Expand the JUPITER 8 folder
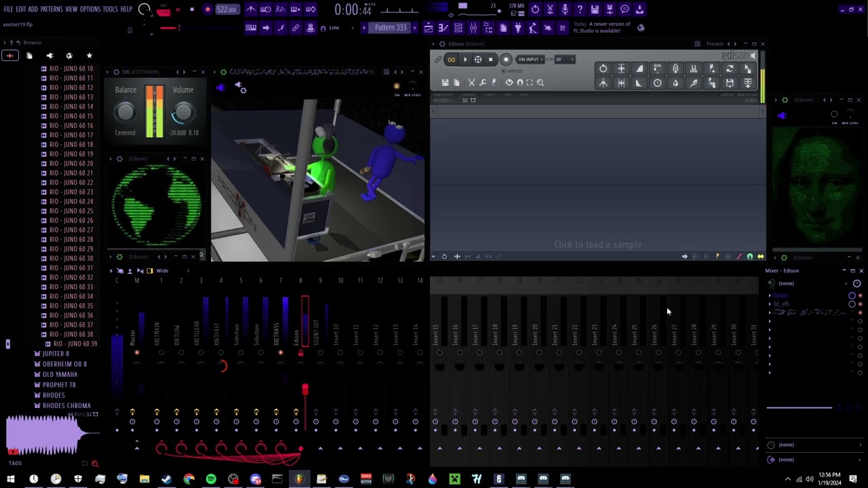Screen dimensions: 868x488 [56, 354]
